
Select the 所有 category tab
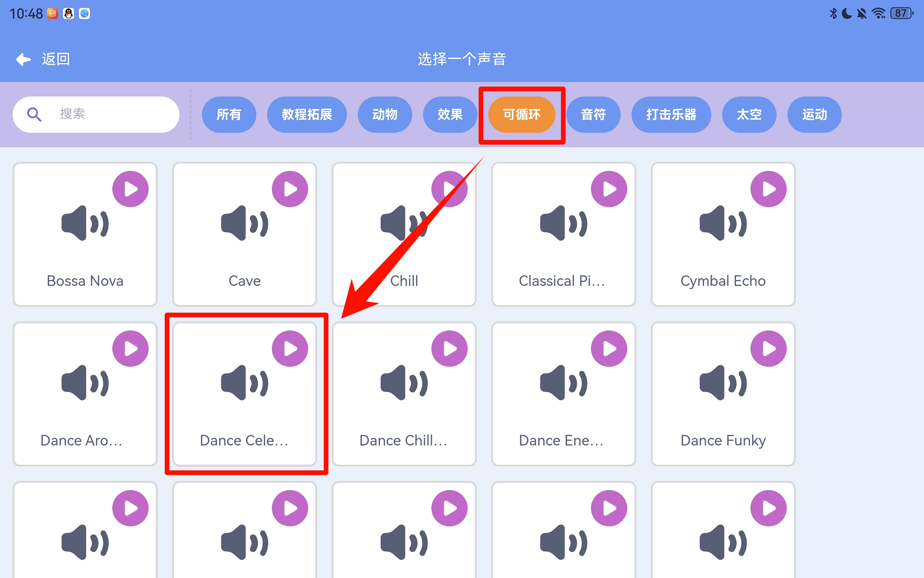click(229, 114)
